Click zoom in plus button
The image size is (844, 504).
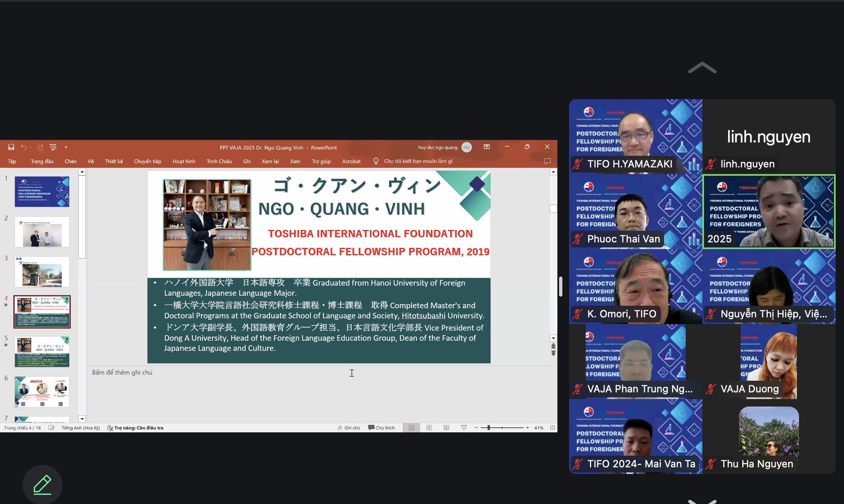527,428
